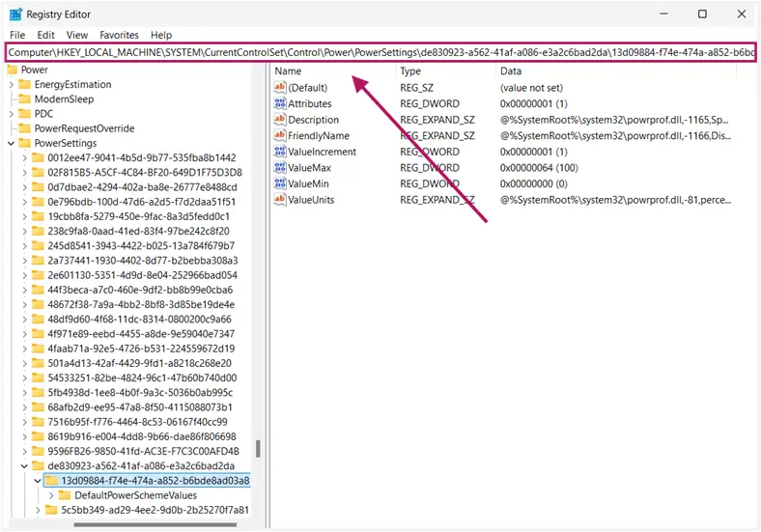Click the ValueUnits REG_EXPAND_SZ type cell

[x=437, y=200]
